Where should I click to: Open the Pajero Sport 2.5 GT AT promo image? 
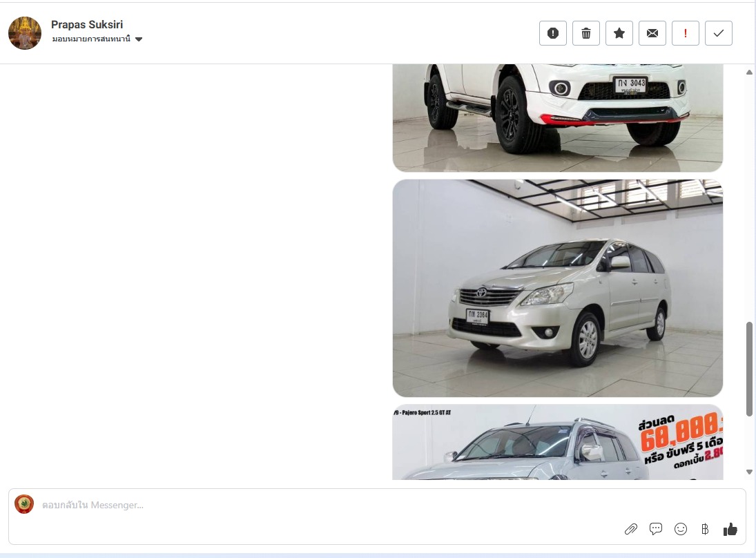pos(557,442)
